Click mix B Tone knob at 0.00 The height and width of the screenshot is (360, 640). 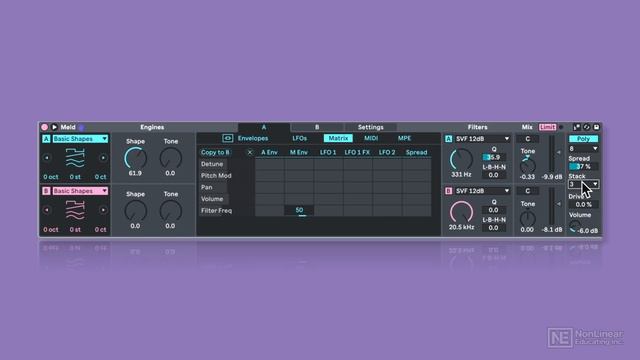pos(527,218)
